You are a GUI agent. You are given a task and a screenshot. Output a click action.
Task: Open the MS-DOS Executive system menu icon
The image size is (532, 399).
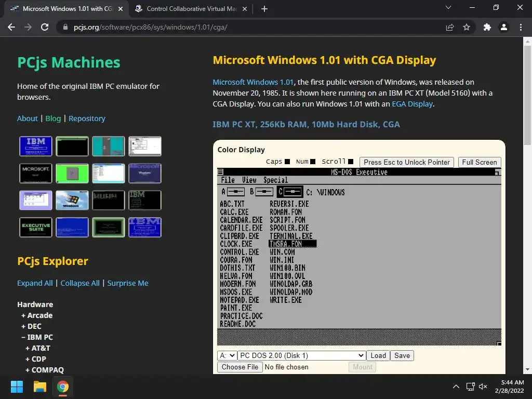click(220, 172)
